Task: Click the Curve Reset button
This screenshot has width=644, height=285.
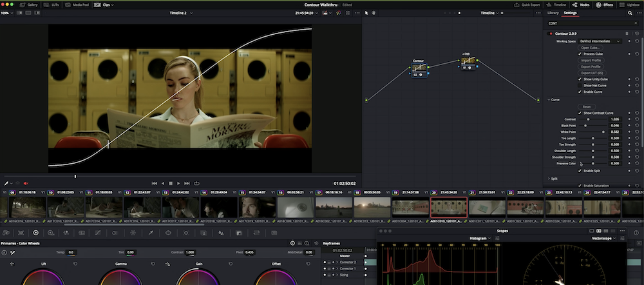Action: pyautogui.click(x=587, y=107)
